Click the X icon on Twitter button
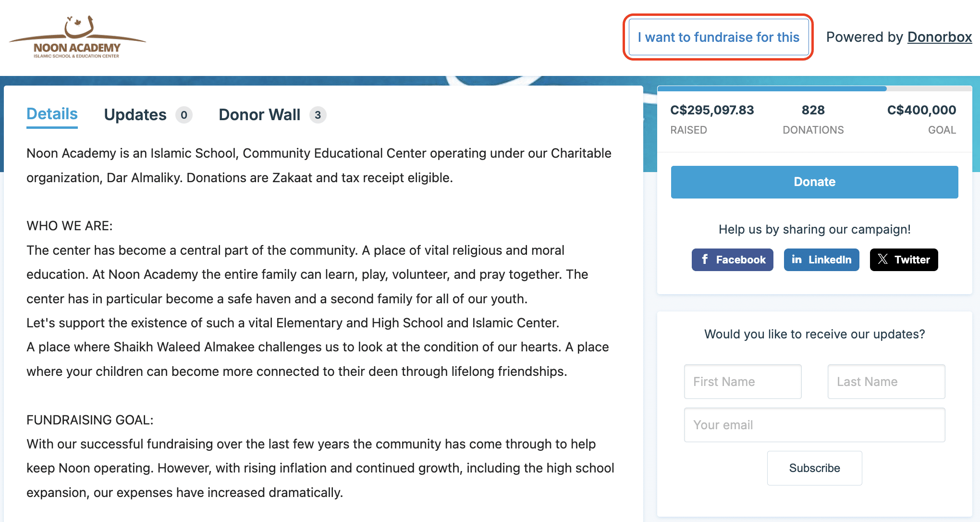 click(x=882, y=260)
